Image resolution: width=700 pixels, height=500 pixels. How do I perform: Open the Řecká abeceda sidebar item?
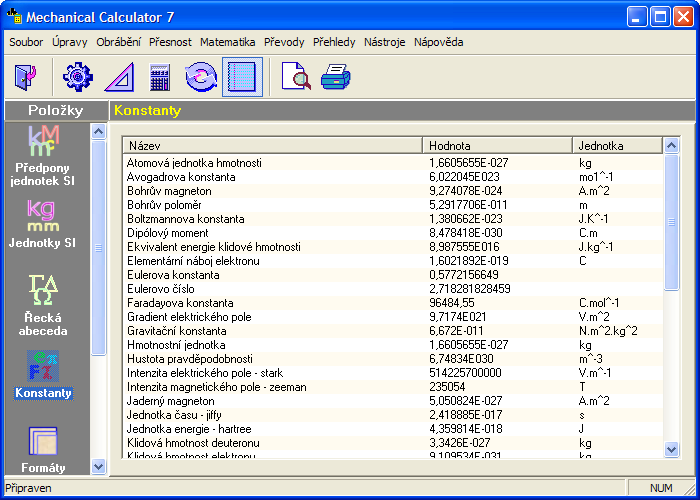pos(43,305)
